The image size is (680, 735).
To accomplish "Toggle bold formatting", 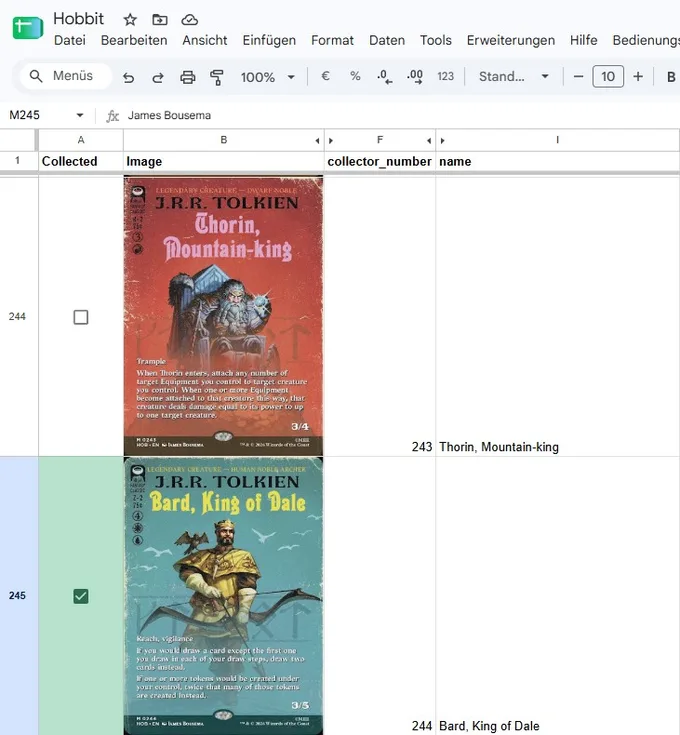I will (671, 77).
